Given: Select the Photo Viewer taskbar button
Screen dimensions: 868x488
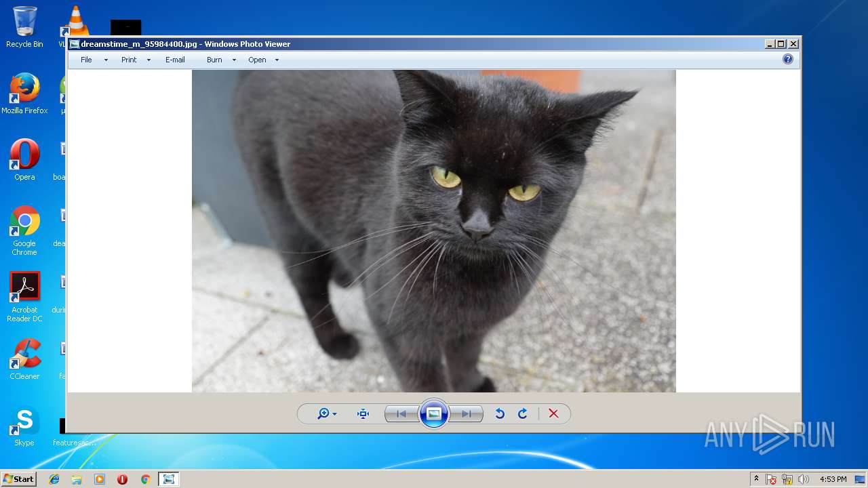Looking at the screenshot, I should click(168, 479).
